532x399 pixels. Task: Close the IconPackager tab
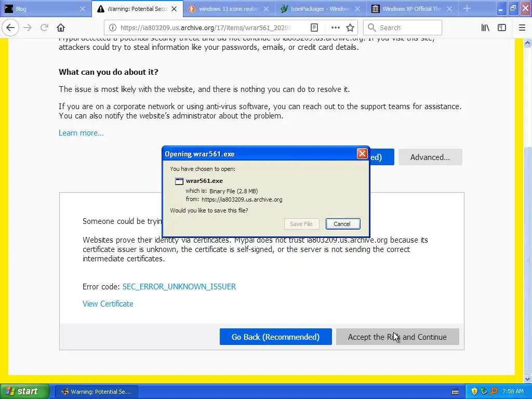tap(357, 9)
